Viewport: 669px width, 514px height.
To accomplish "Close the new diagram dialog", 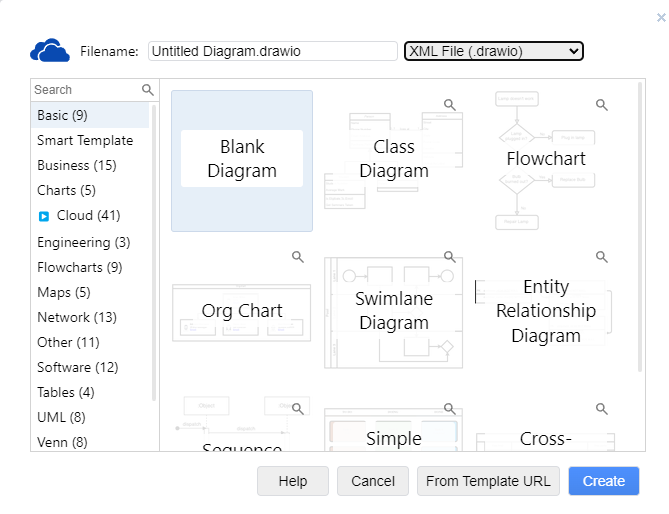I will coord(661,17).
